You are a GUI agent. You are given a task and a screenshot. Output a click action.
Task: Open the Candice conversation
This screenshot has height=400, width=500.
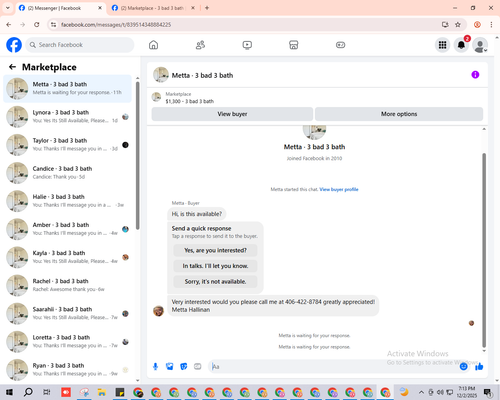pyautogui.click(x=67, y=173)
